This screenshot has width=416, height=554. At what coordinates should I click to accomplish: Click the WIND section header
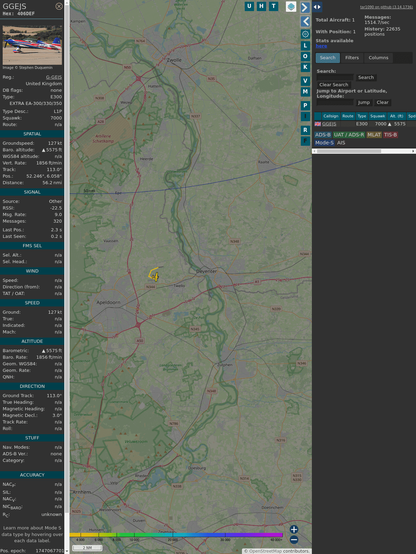pyautogui.click(x=32, y=271)
